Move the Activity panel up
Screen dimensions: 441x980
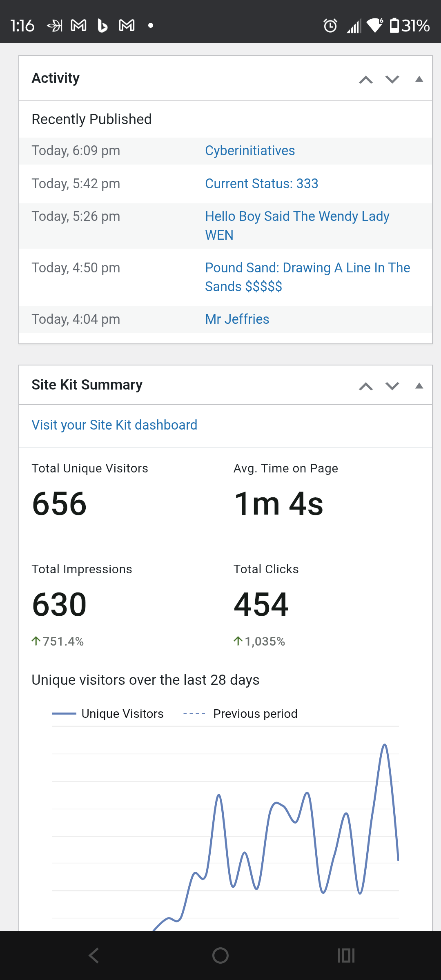pyautogui.click(x=366, y=80)
